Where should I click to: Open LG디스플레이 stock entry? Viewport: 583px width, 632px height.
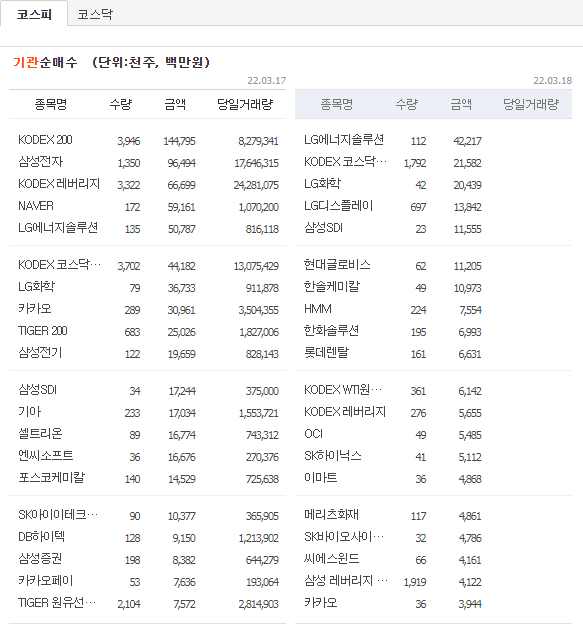[339, 206]
